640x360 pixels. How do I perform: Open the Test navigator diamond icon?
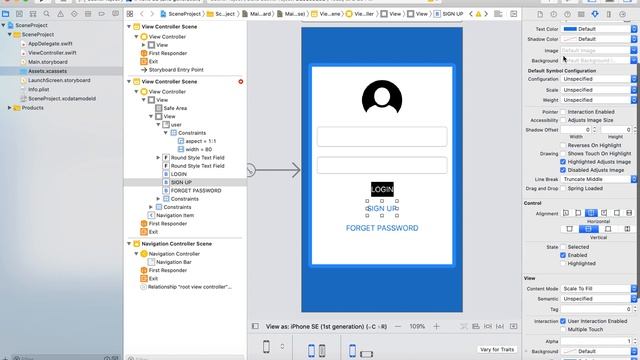74,14
